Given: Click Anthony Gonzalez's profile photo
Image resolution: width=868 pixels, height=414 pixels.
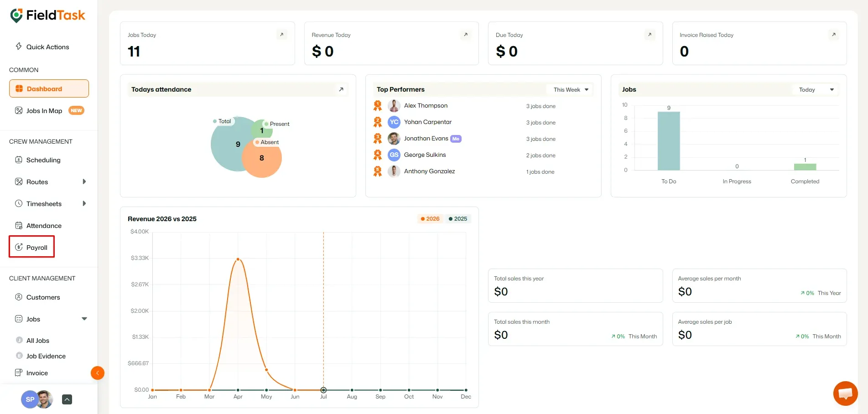Looking at the screenshot, I should 394,171.
